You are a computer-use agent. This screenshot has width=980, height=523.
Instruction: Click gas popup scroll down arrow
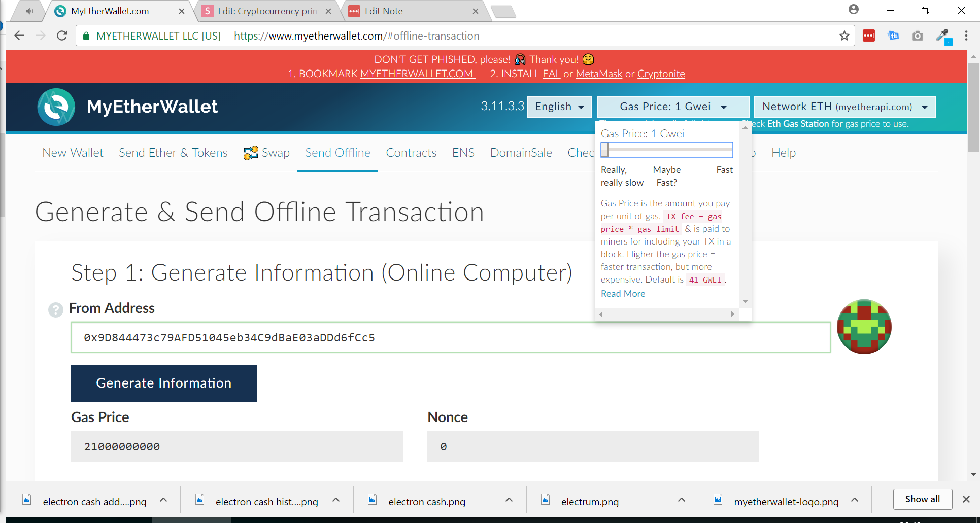coord(745,301)
